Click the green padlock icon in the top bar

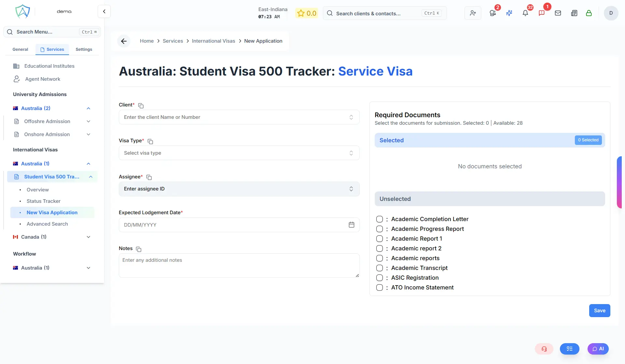click(589, 13)
